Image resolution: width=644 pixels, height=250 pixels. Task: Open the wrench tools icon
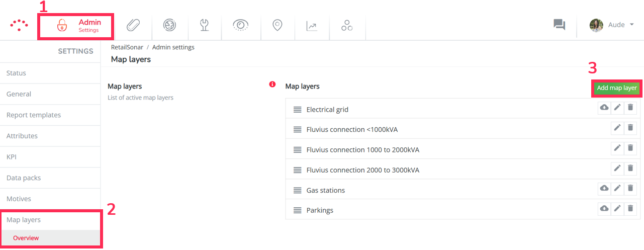[x=205, y=25]
